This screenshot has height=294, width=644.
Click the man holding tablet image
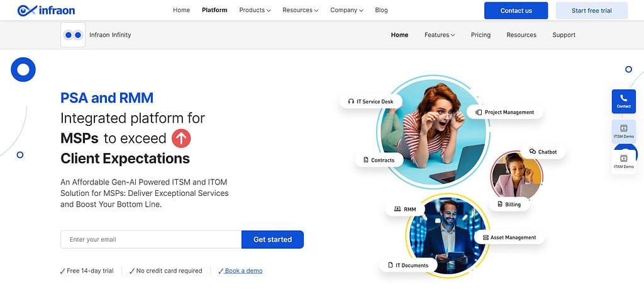click(447, 235)
